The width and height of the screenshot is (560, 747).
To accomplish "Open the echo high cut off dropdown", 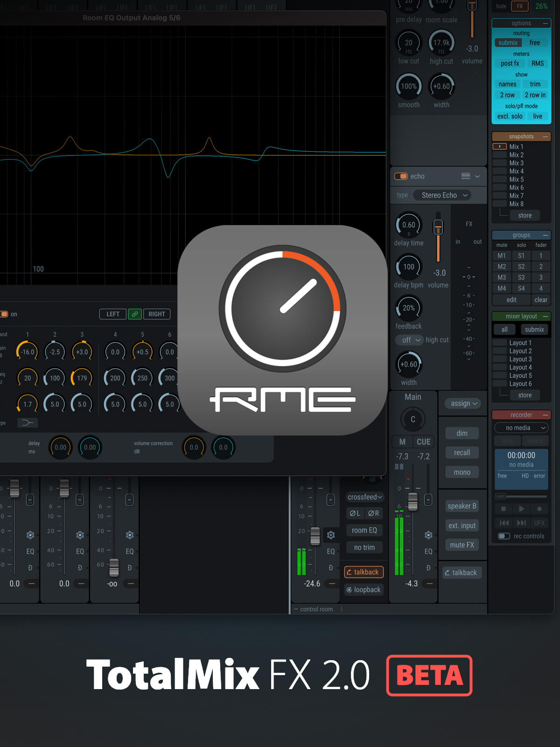I will coord(409,340).
